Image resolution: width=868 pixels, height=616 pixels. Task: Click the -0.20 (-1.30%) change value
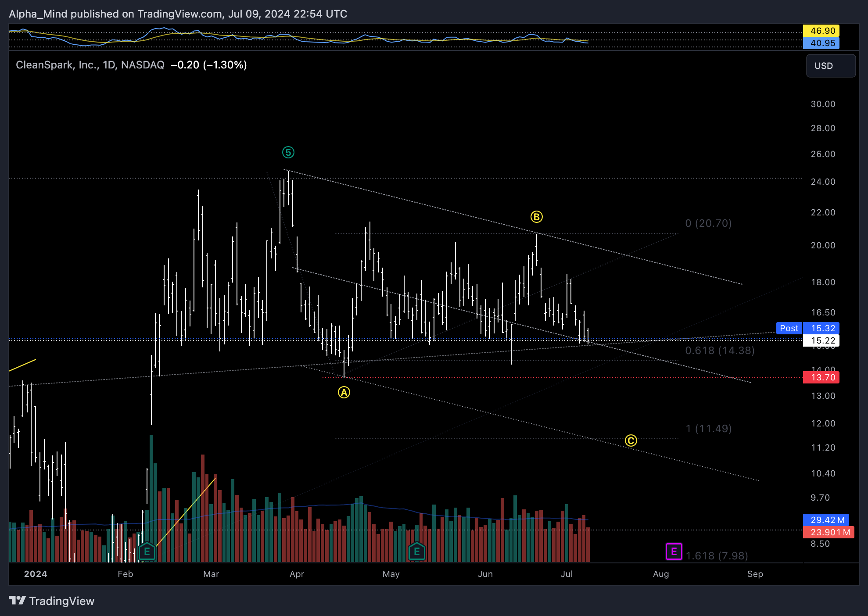pos(209,65)
